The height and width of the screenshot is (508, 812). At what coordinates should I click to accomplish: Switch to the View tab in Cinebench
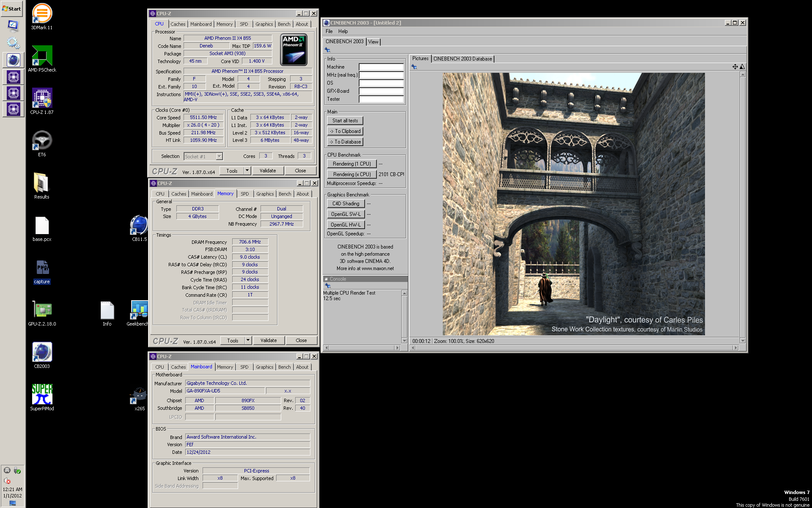tap(373, 41)
